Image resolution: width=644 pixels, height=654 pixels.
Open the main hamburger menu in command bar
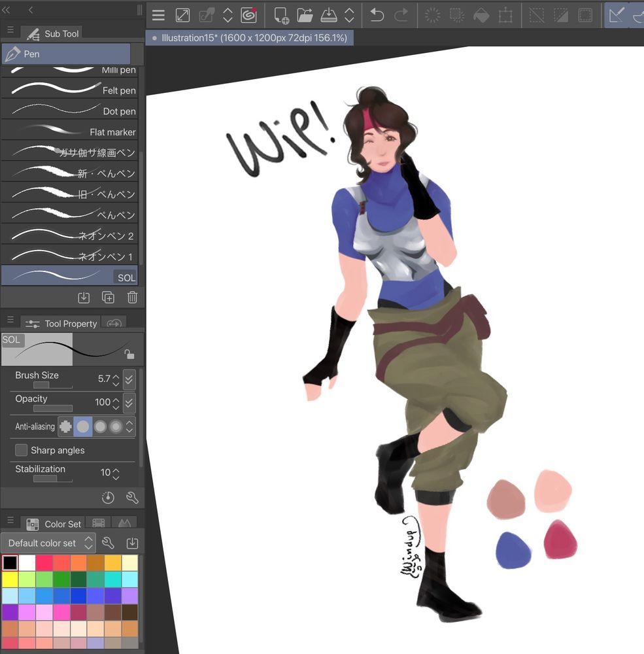tap(158, 16)
